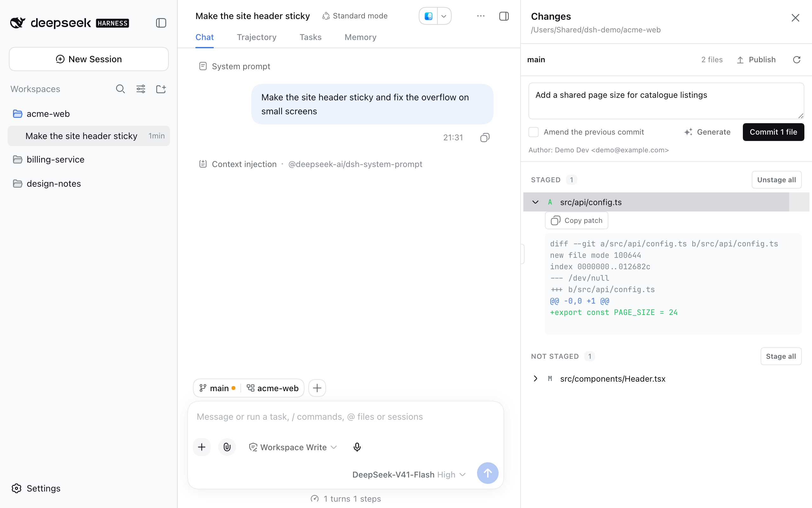This screenshot has height=508, width=812.
Task: Generate a commit message
Action: tap(707, 132)
